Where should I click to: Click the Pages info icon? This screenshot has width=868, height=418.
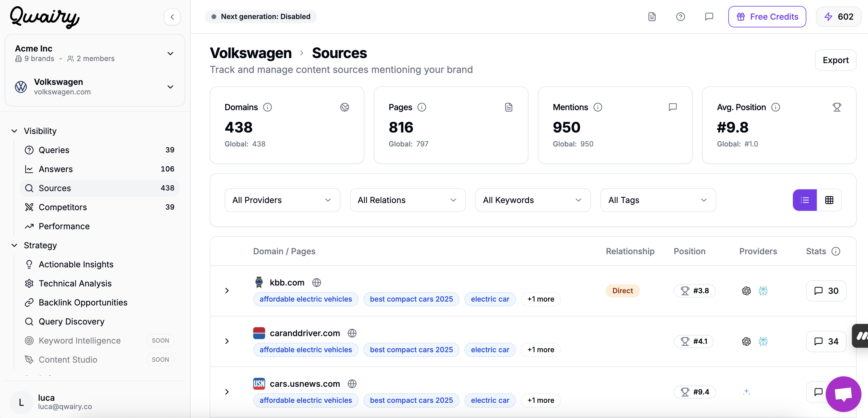tap(422, 107)
